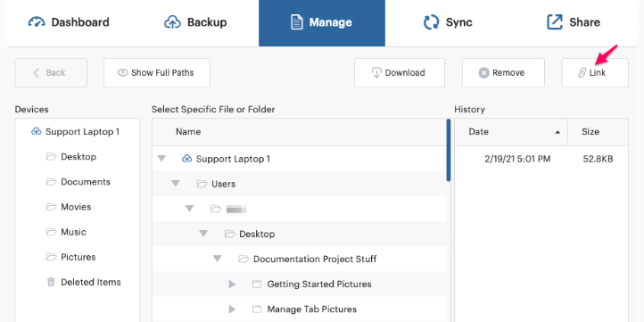This screenshot has width=644, height=322.
Task: Collapse the Users folder triangle
Action: pos(176,184)
